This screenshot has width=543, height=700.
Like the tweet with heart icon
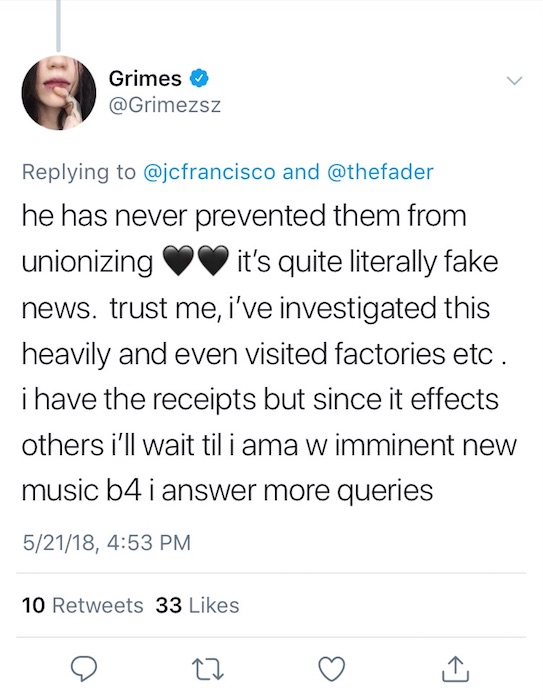click(x=332, y=670)
